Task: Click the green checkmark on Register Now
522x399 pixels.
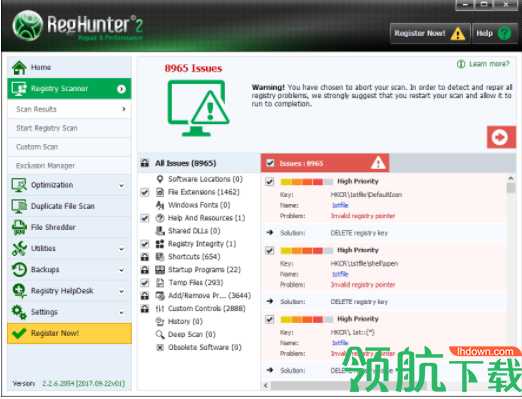Action: tap(19, 333)
